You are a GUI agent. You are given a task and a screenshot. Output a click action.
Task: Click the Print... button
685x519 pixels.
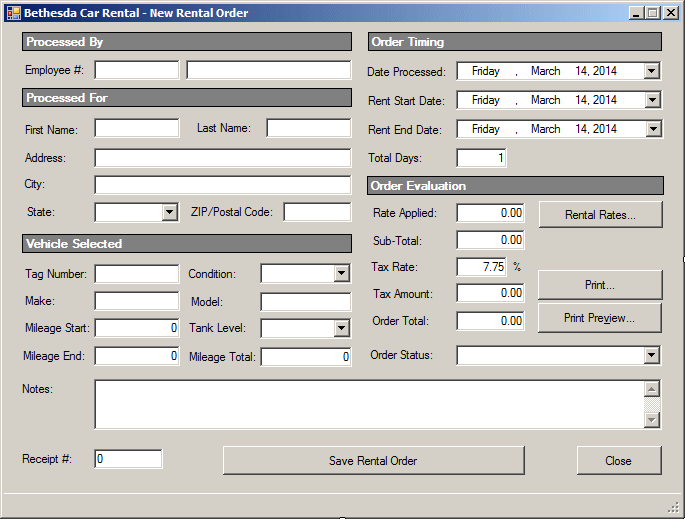tap(600, 285)
